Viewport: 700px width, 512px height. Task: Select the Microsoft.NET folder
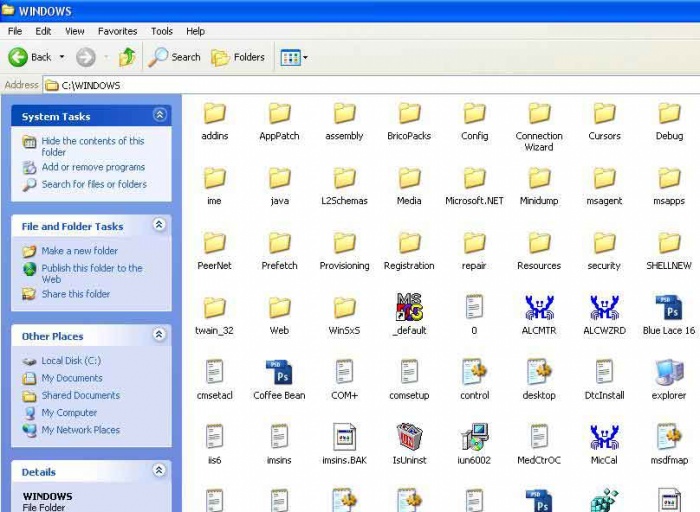click(x=474, y=186)
